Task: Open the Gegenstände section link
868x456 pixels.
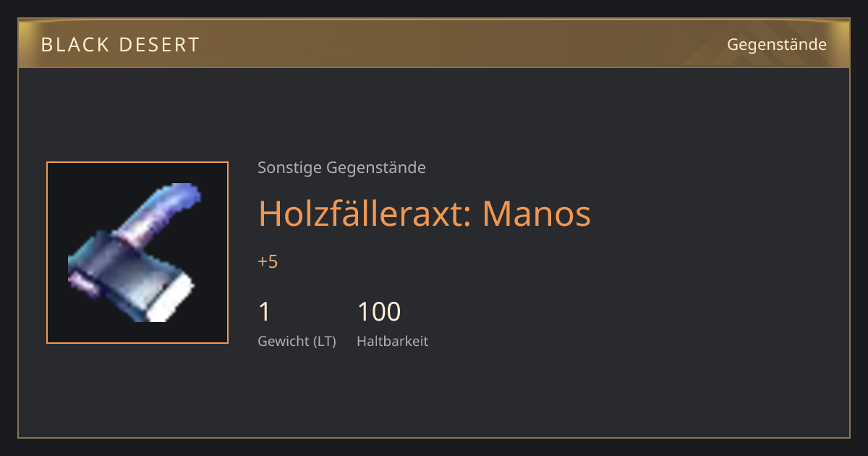Action: click(x=777, y=45)
